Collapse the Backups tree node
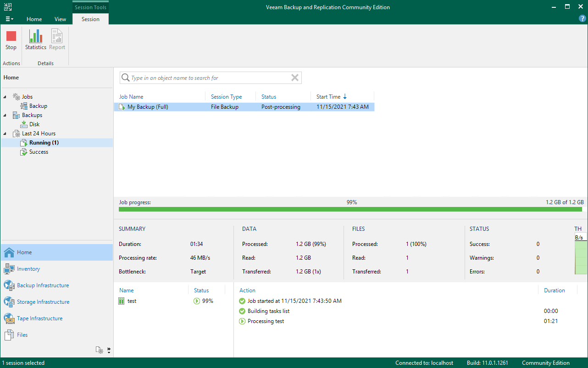The height and width of the screenshot is (368, 588). [x=5, y=115]
